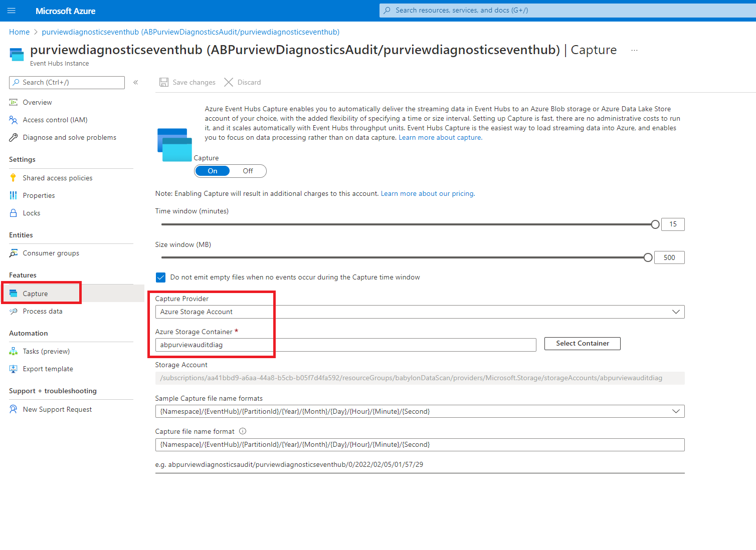Click the purviewdiagnosticseventhub breadcrumb link
Image resolution: width=756 pixels, height=550 pixels.
coord(191,32)
